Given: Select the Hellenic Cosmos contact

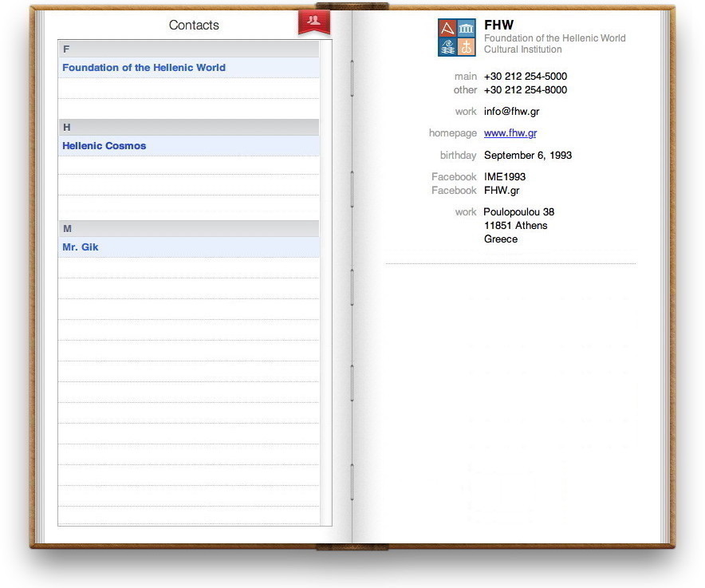Looking at the screenshot, I should click(x=189, y=146).
